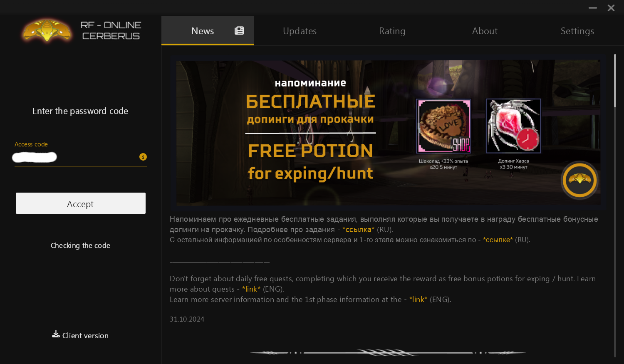Click the Love chocolate shop item image
624x364 pixels.
click(x=443, y=126)
